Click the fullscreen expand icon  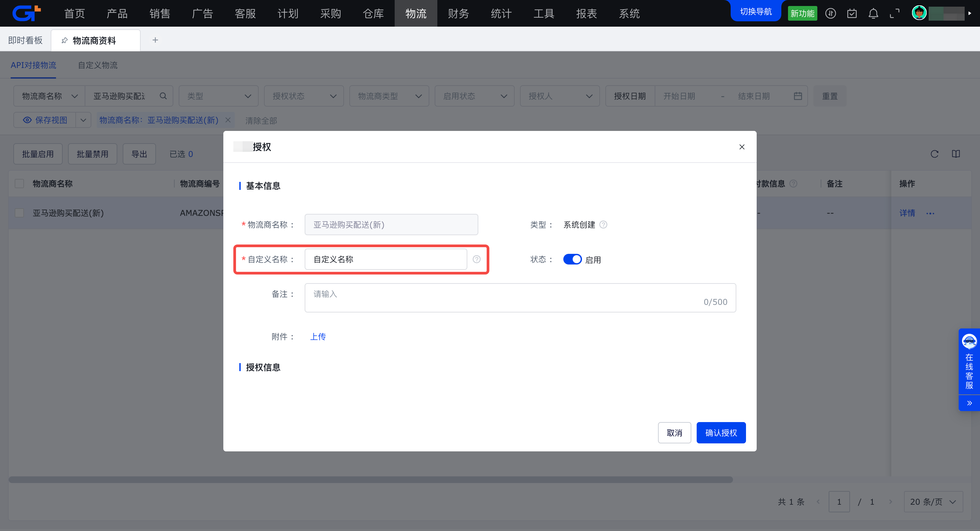(x=894, y=14)
